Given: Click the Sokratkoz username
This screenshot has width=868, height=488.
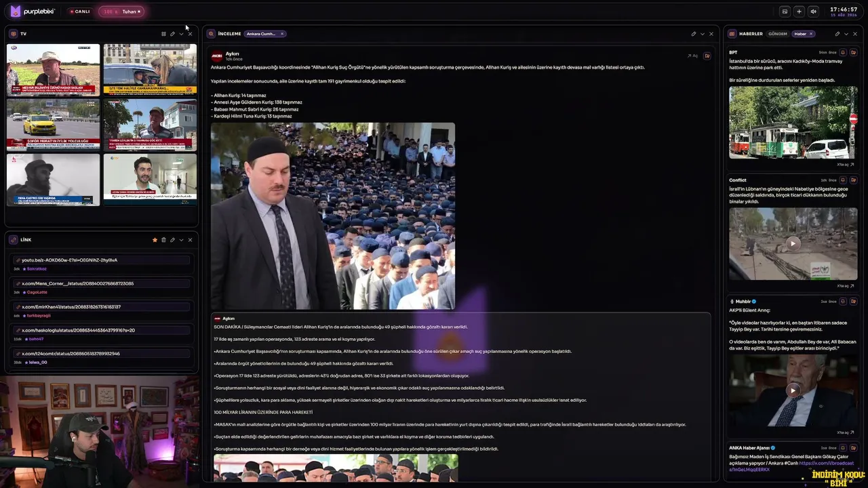Looking at the screenshot, I should click(36, 269).
